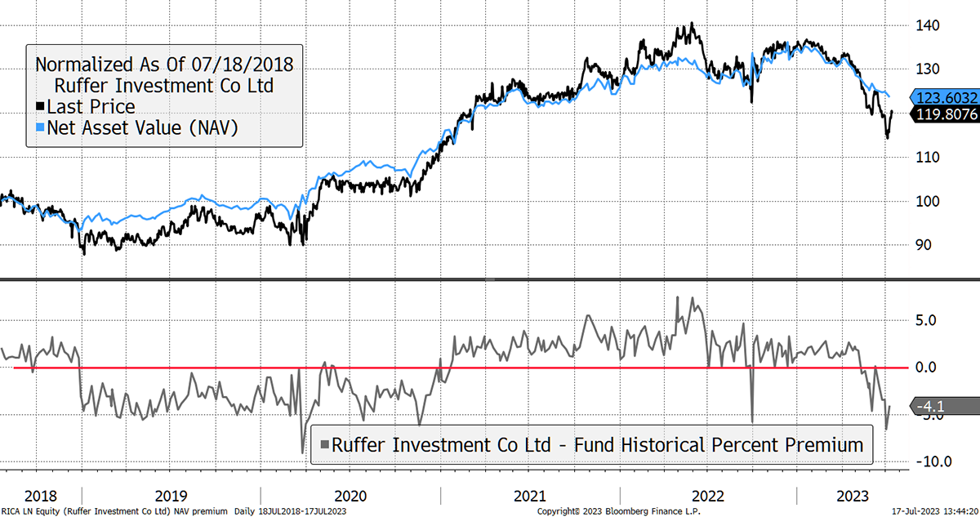Click the black Last Price legend swatch
Image resolution: width=980 pixels, height=517 pixels.
coord(39,106)
